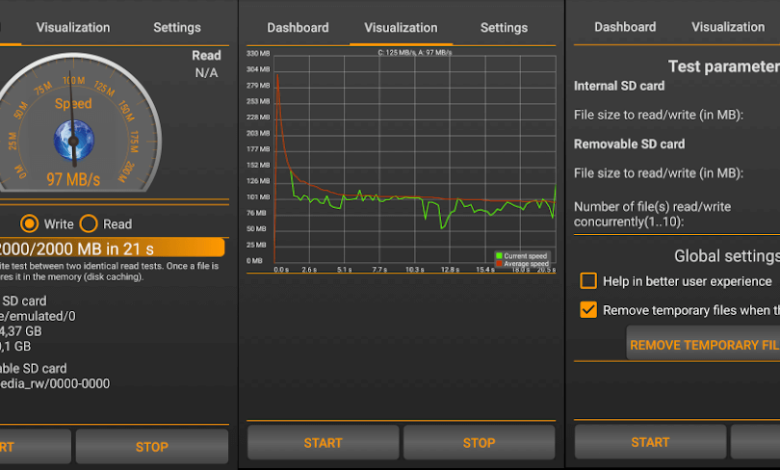
Task: Open Visualization tab on the speedometer screen
Action: click(73, 28)
